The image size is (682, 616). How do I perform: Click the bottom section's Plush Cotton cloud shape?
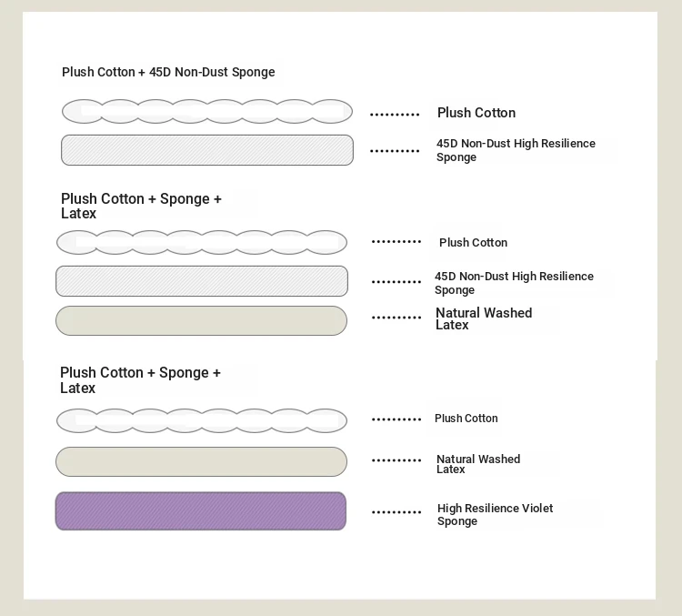tap(202, 420)
